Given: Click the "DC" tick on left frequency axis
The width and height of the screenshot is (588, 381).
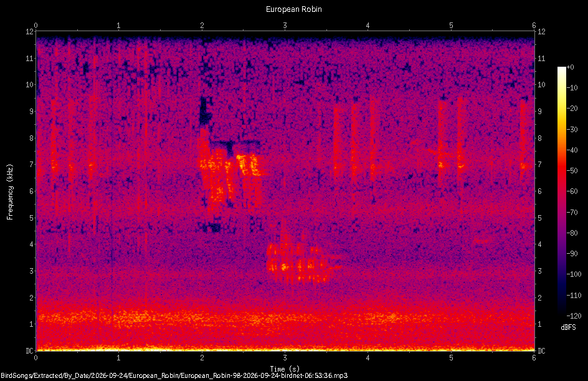Looking at the screenshot, I should pyautogui.click(x=29, y=351).
